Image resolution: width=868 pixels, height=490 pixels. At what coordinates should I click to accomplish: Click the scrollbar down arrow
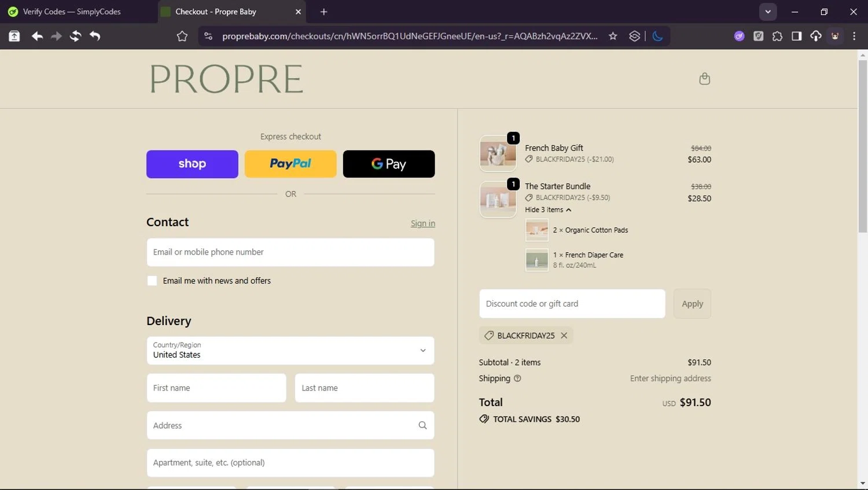pyautogui.click(x=863, y=484)
